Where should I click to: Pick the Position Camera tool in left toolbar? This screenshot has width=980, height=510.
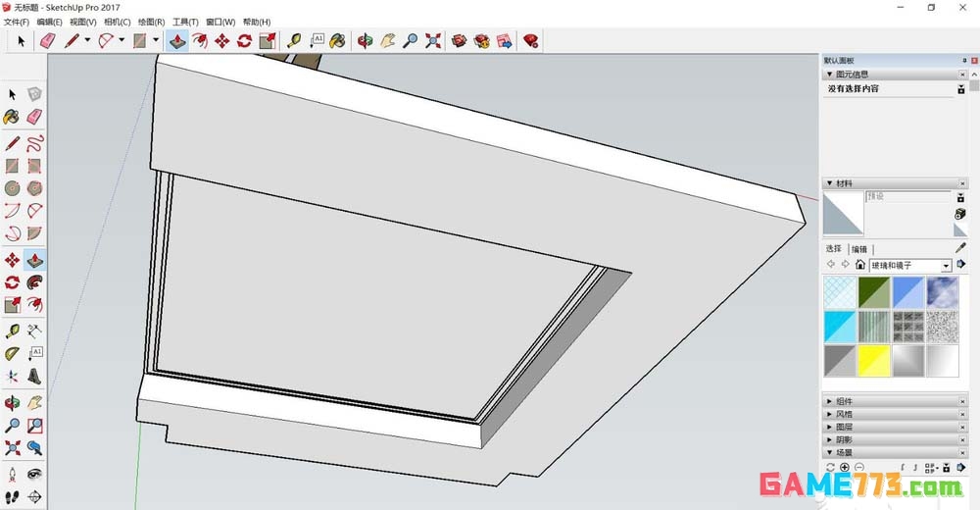(12, 475)
